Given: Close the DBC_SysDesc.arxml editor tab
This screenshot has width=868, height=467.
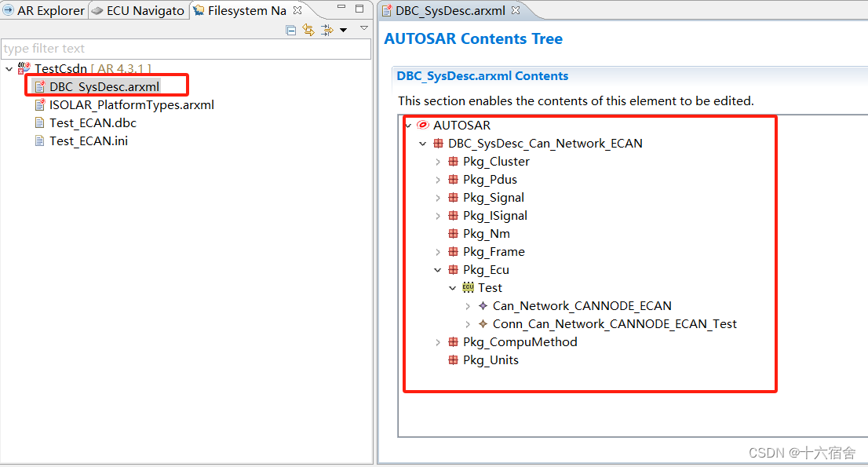Looking at the screenshot, I should coord(516,10).
